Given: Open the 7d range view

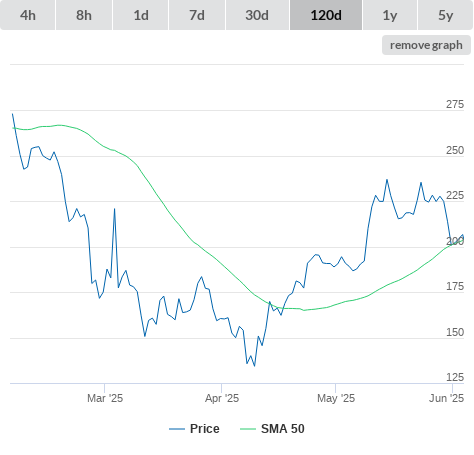Looking at the screenshot, I should pyautogui.click(x=197, y=15).
